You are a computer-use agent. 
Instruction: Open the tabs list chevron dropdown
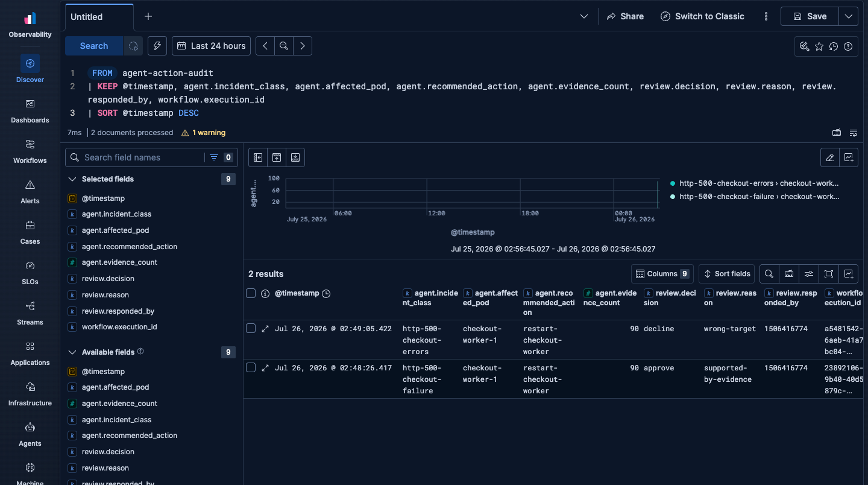583,16
